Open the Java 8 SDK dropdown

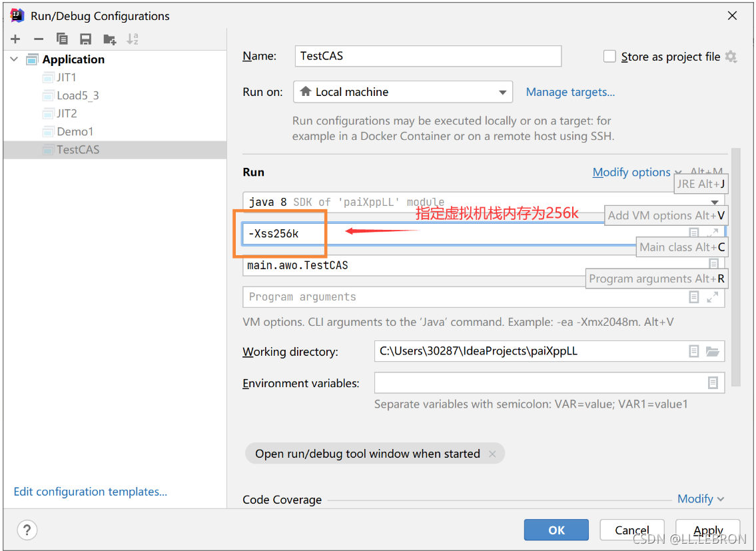point(715,202)
